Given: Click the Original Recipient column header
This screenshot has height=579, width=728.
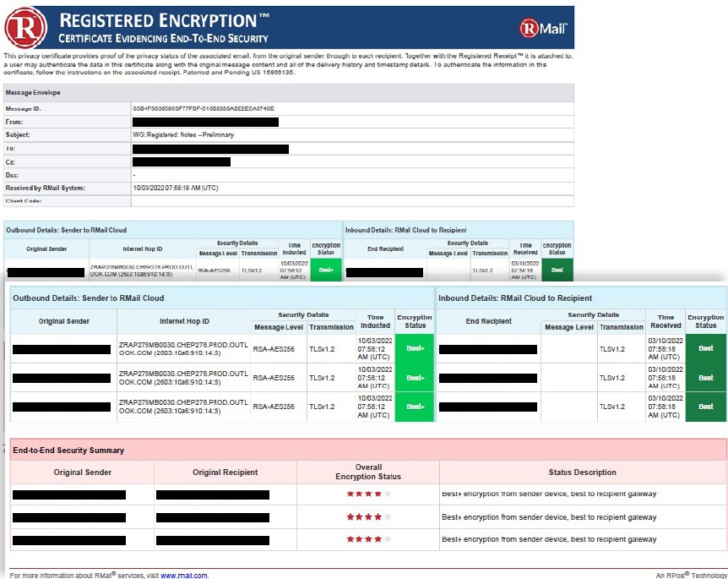Looking at the screenshot, I should 225,472.
